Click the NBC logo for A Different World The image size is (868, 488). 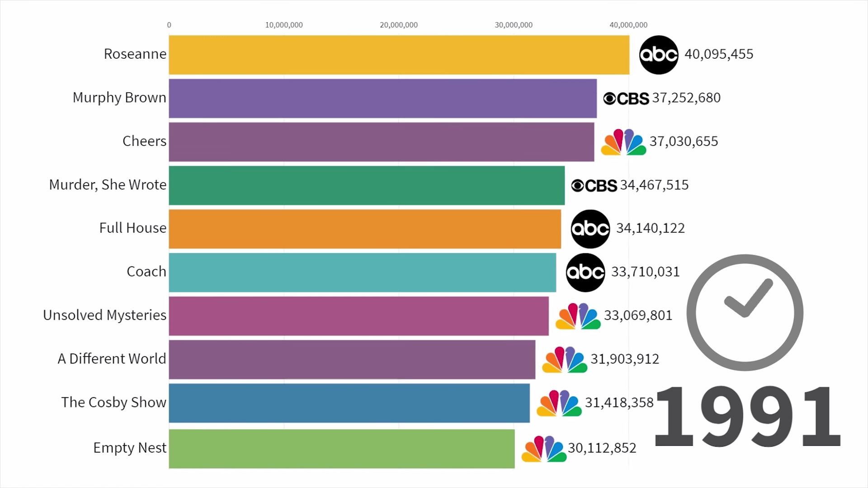coord(564,360)
